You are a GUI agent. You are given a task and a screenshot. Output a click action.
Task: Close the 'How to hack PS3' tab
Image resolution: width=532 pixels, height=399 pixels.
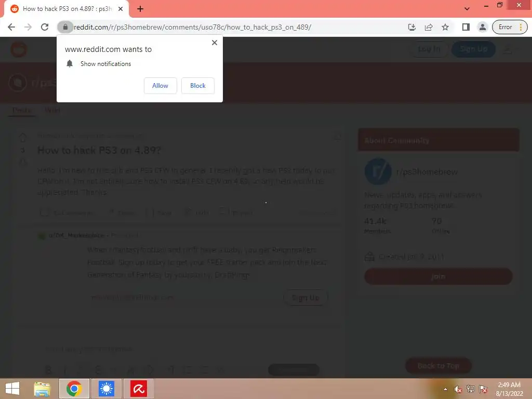pos(121,9)
